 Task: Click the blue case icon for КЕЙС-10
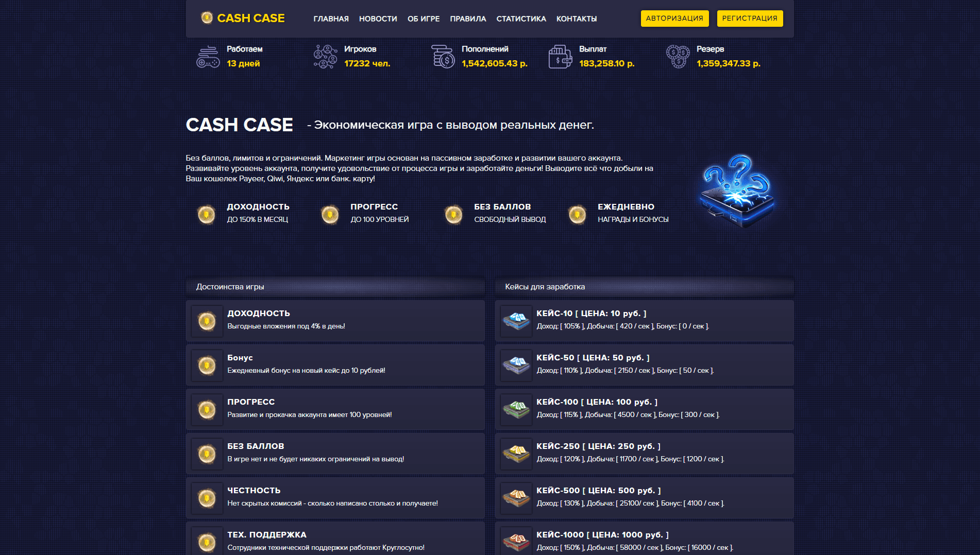click(x=516, y=320)
